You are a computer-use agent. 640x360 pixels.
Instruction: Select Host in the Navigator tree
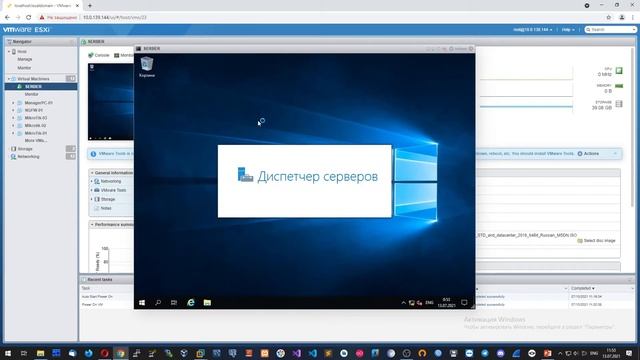coord(22,52)
